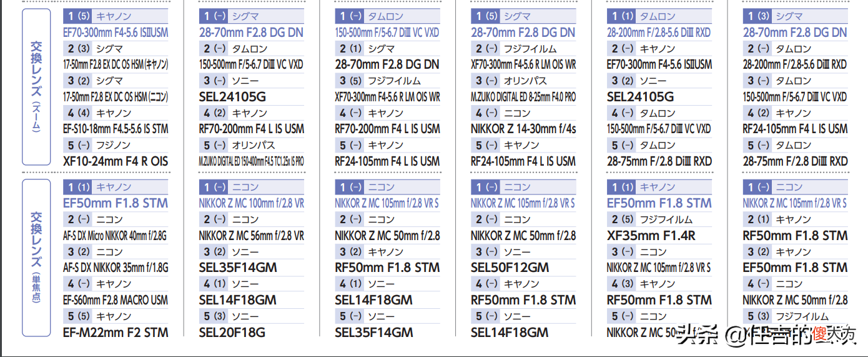868x357 pixels.
Task: Click the rank row "2 (3) シグマ"
Action: pyautogui.click(x=116, y=48)
